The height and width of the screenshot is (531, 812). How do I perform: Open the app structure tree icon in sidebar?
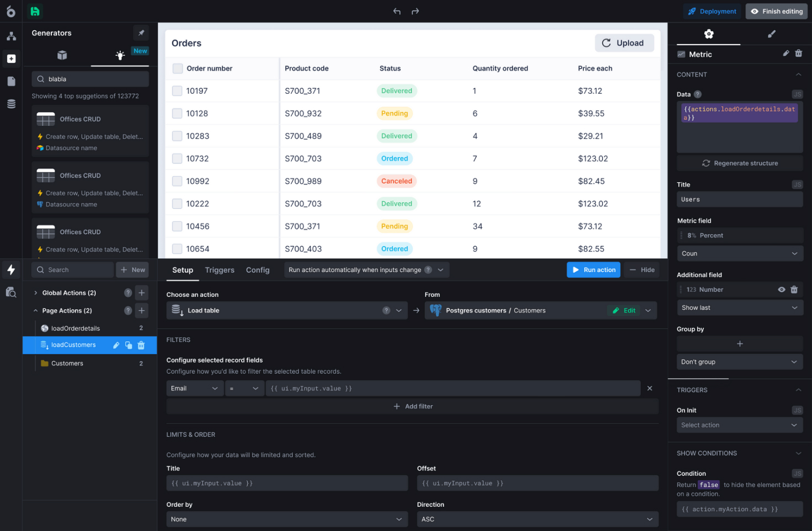click(11, 35)
